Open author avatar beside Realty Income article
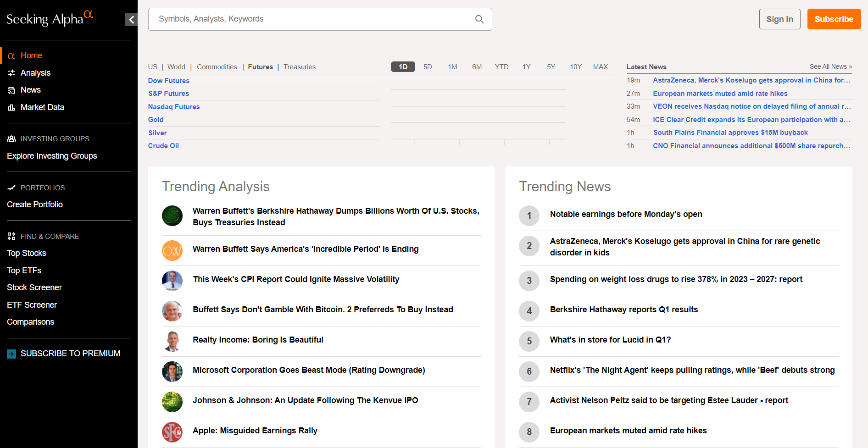 click(x=172, y=341)
